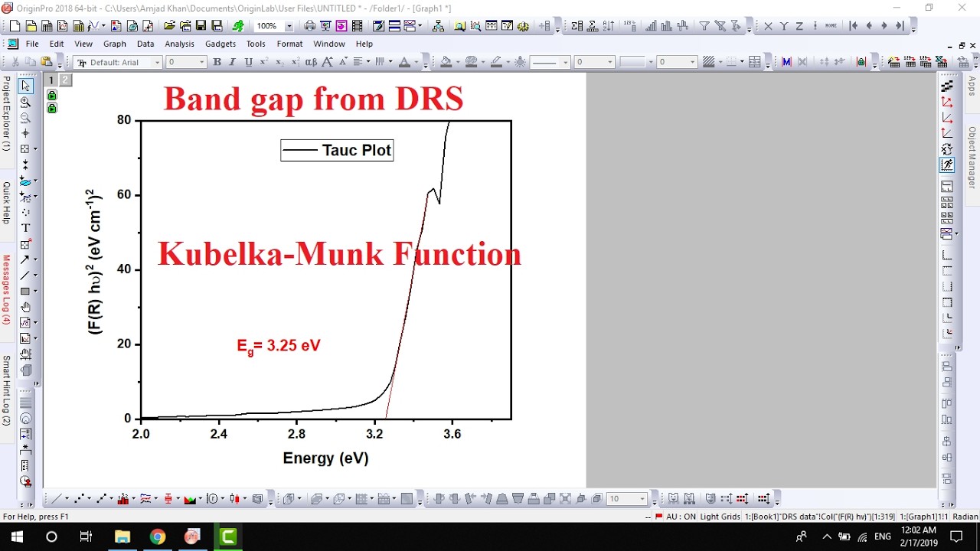
Task: Click the Windows Start button
Action: (17, 536)
